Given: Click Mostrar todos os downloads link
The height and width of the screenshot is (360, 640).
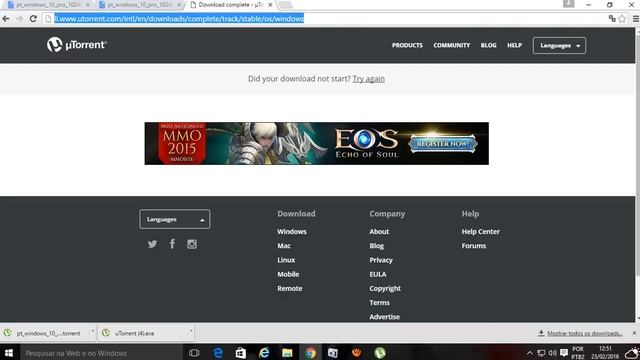Looking at the screenshot, I should [x=584, y=333].
